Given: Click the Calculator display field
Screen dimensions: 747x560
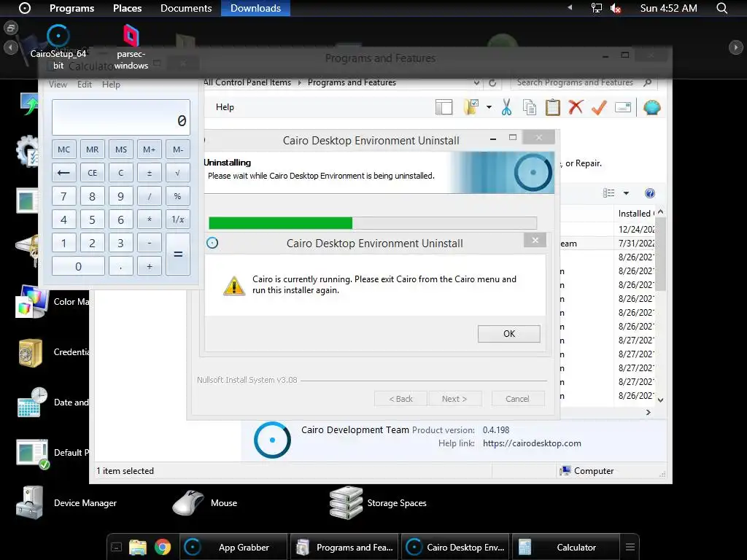Looking at the screenshot, I should [x=121, y=117].
